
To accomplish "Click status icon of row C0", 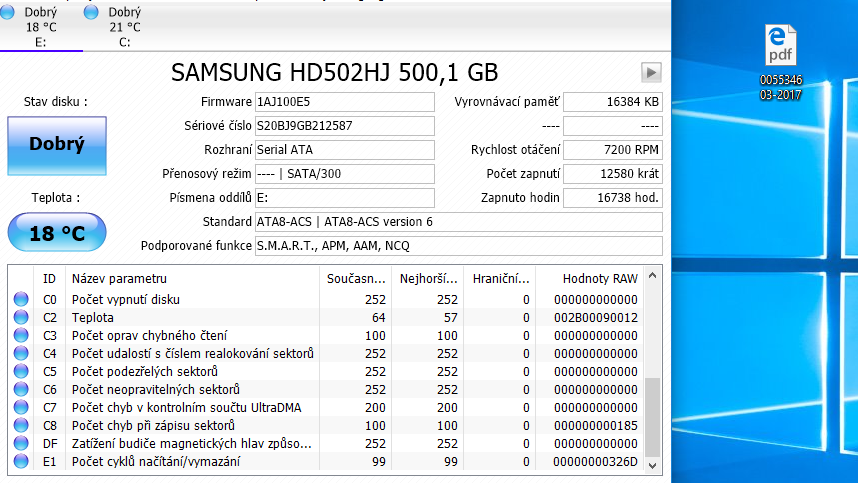I will pyautogui.click(x=21, y=299).
